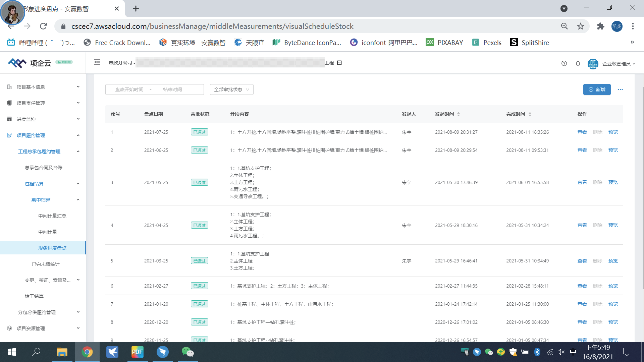Sort by 发起时间 column arrows
Image resolution: width=644 pixels, height=362 pixels.
[x=459, y=114]
